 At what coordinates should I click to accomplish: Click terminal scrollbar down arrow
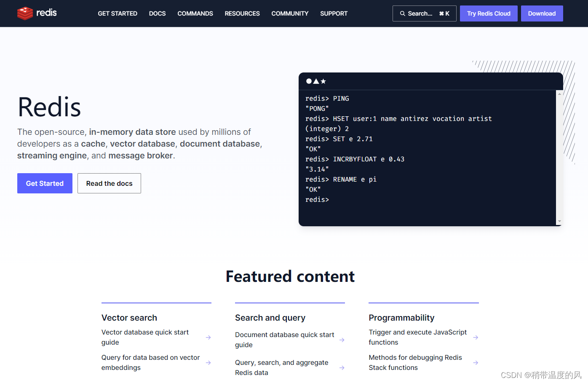click(559, 221)
